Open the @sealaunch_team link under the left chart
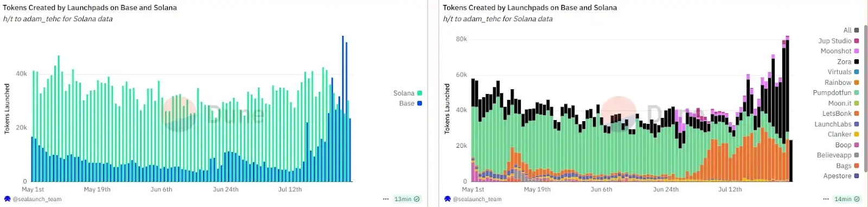This screenshot has width=868, height=207. coord(37,199)
